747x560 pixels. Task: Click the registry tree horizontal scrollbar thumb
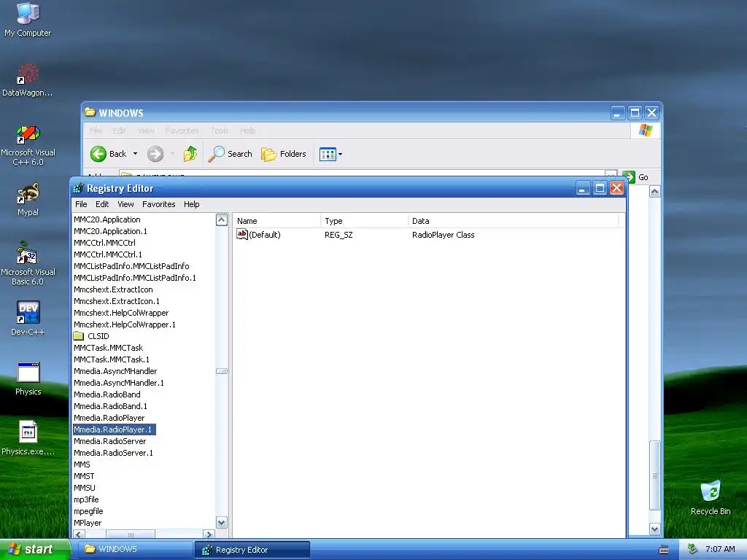pyautogui.click(x=130, y=534)
